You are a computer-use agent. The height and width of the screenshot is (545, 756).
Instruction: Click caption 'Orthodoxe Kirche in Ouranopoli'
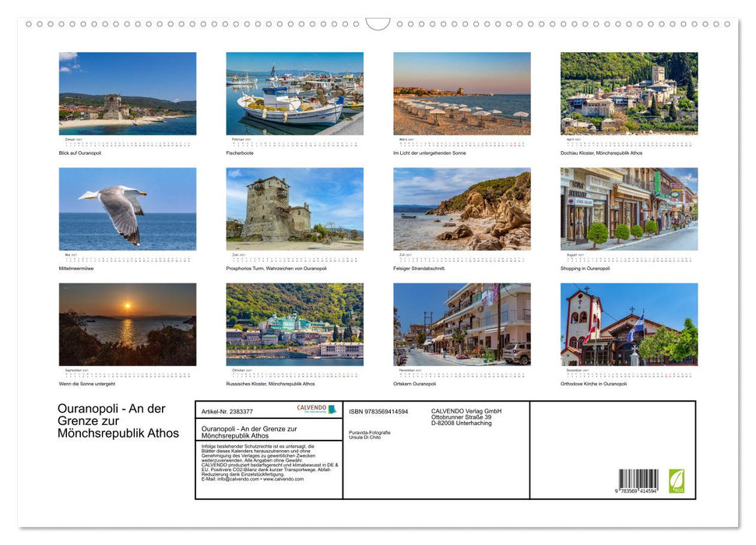pos(593,384)
